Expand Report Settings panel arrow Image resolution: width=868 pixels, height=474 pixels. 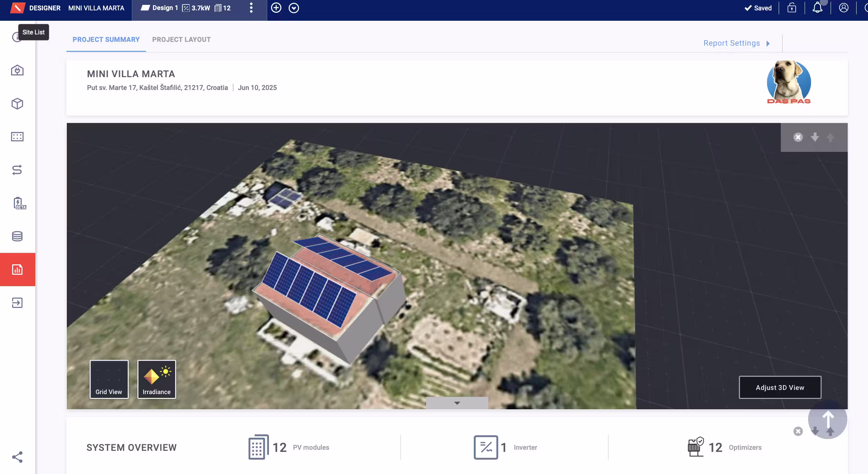coord(768,44)
